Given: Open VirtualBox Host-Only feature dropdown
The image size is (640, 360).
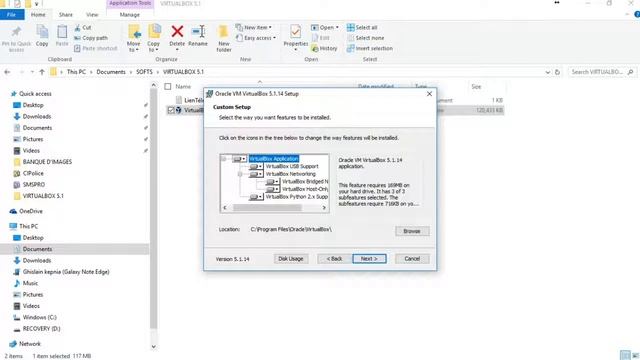Looking at the screenshot, I should pos(272,189).
